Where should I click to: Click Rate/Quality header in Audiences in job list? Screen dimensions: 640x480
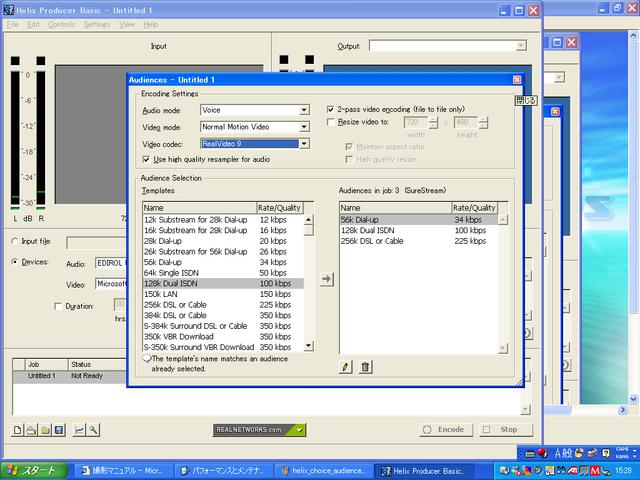(474, 208)
